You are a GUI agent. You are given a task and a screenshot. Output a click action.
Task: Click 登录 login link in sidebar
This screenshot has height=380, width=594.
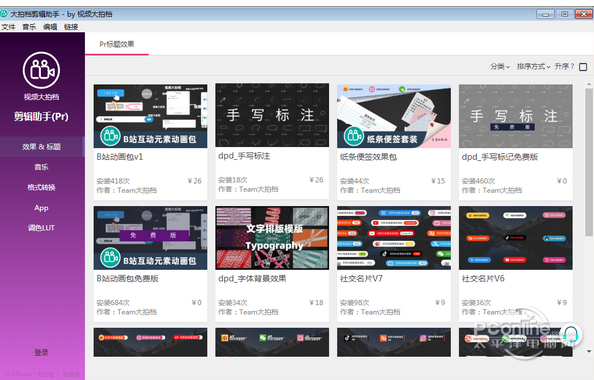pyautogui.click(x=41, y=353)
